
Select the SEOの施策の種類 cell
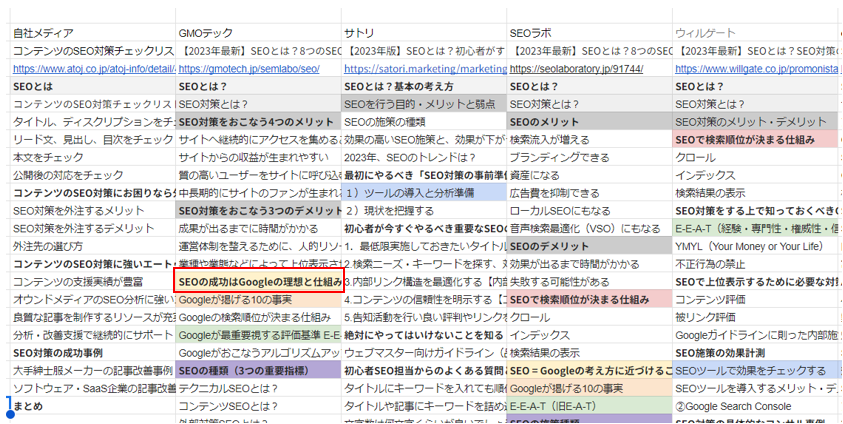coord(424,122)
